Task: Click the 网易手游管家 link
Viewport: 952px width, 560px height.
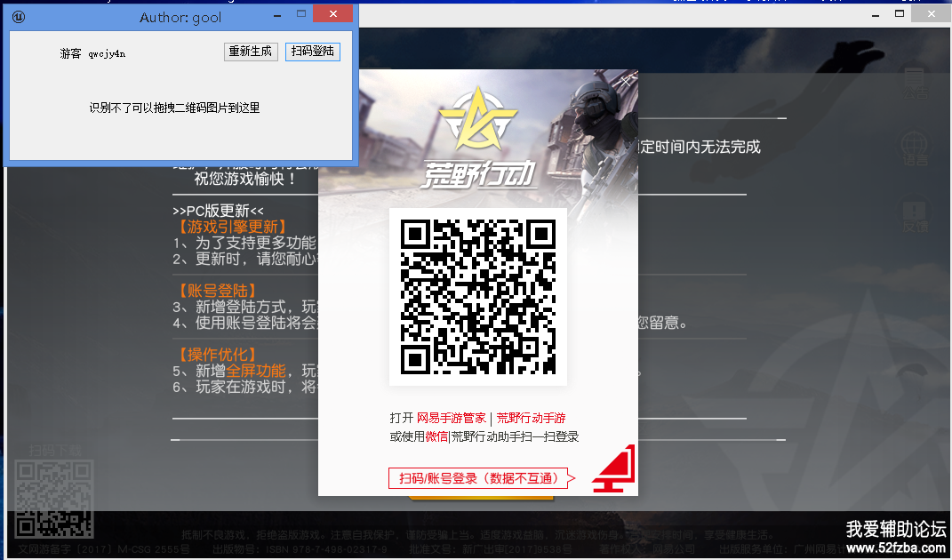Action: point(451,418)
